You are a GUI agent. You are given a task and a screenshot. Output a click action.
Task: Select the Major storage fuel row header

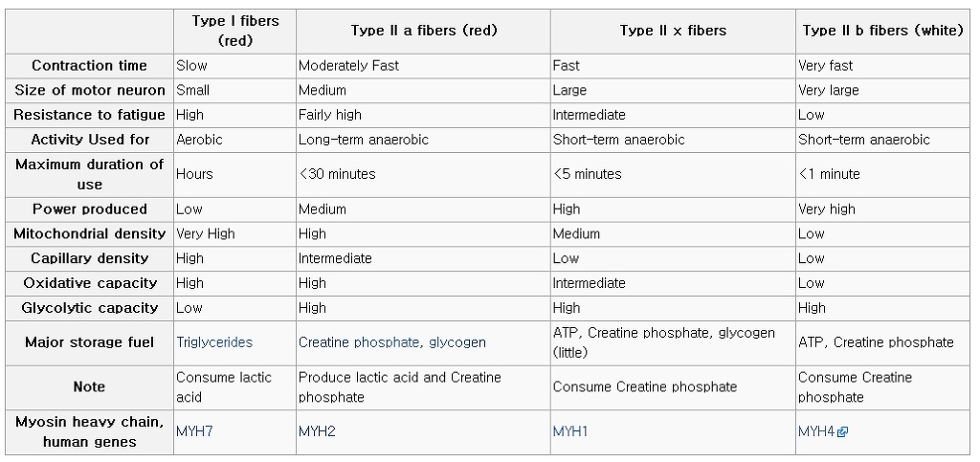click(89, 342)
